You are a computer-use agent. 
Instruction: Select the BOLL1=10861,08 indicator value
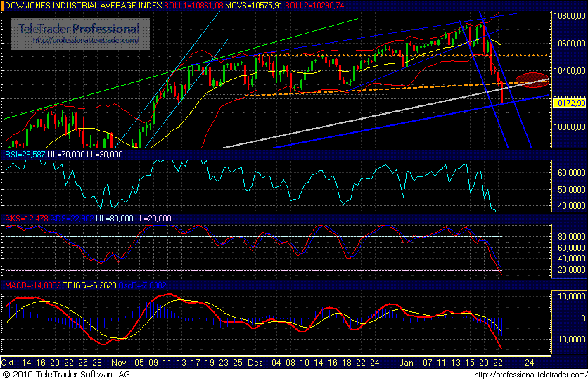tap(193, 5)
